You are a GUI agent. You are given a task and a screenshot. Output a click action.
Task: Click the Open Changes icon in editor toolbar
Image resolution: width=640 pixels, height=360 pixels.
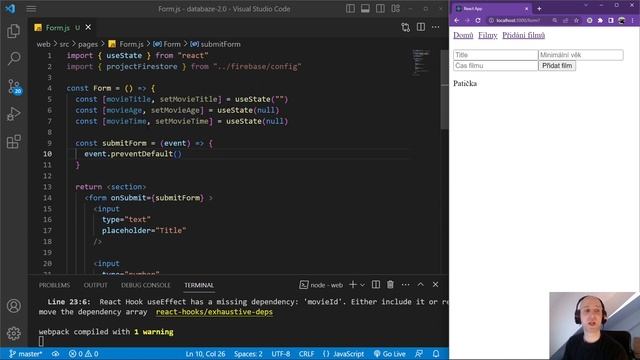point(405,27)
